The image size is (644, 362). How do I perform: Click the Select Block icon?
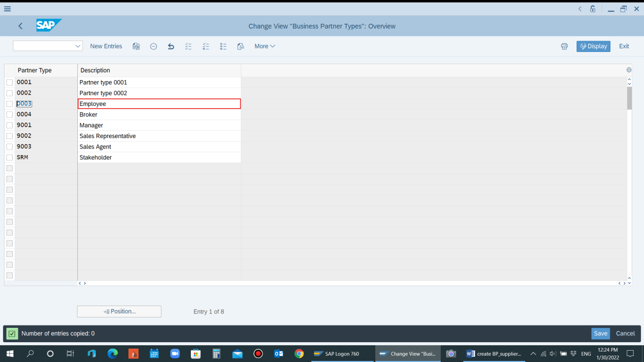[223, 46]
